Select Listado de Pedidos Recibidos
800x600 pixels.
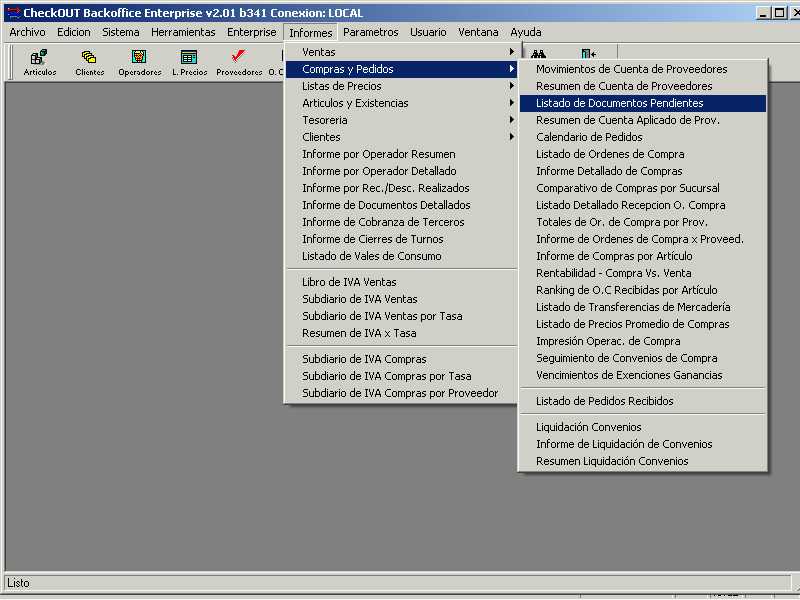pos(642,401)
